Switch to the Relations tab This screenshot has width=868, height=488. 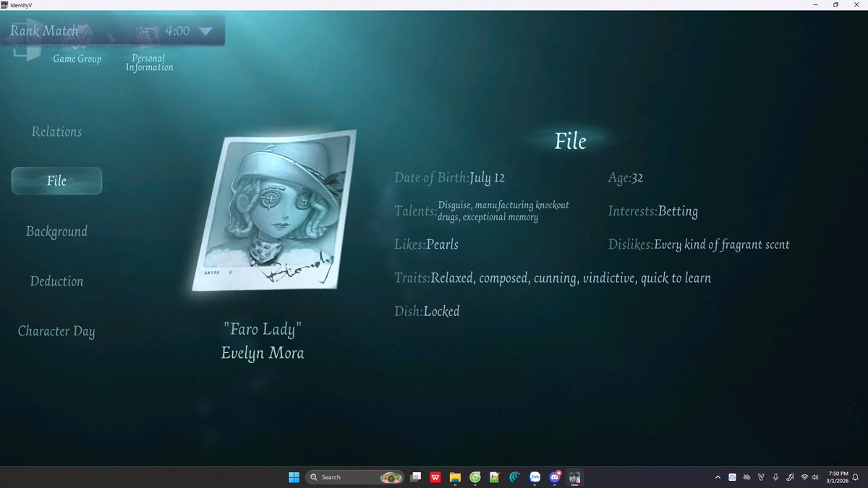click(x=56, y=132)
